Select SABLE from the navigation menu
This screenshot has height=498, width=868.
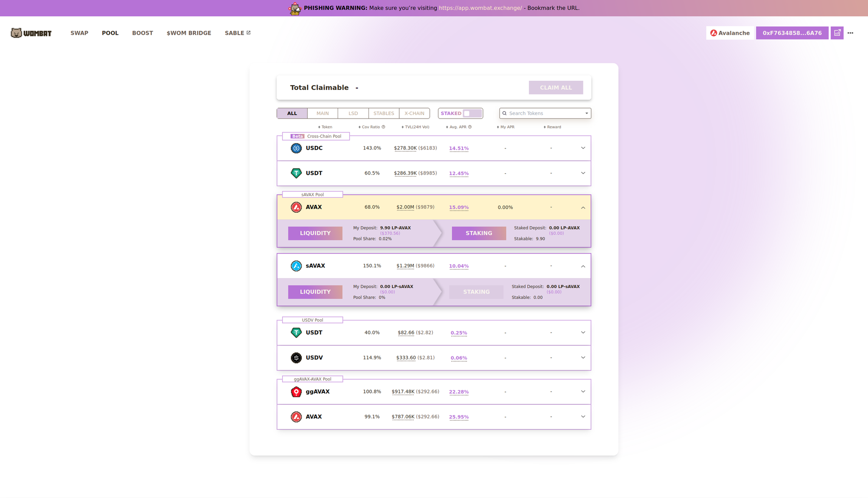[237, 33]
